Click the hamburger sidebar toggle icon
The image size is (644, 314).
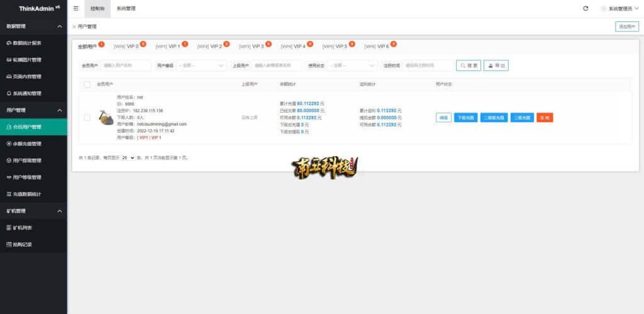[x=76, y=9]
